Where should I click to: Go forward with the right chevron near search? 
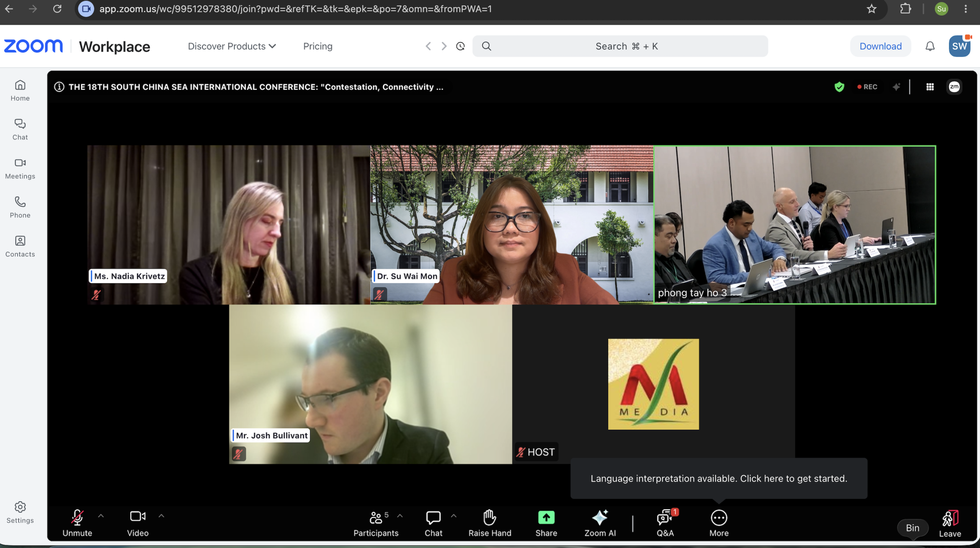pos(444,46)
